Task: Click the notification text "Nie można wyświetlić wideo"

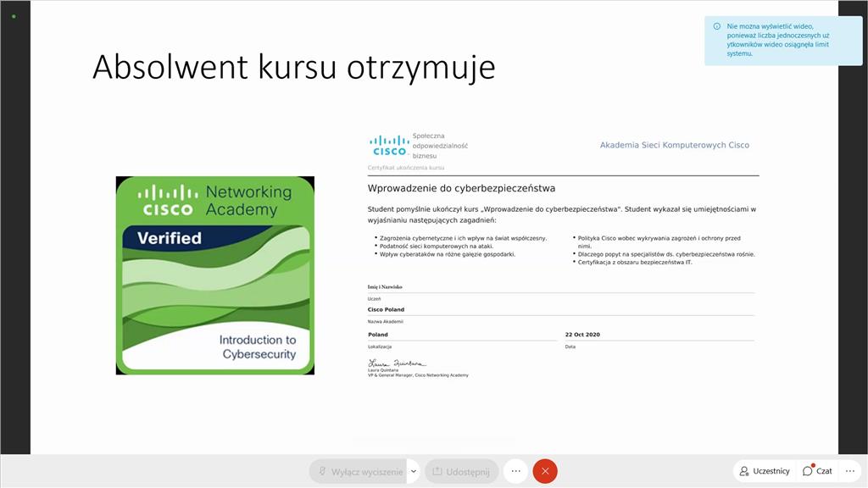Action: 770,26
